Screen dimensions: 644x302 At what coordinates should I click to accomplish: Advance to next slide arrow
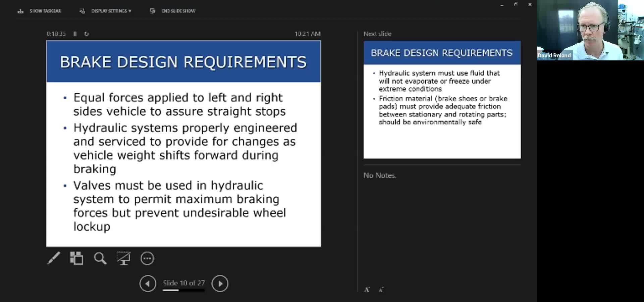click(220, 284)
